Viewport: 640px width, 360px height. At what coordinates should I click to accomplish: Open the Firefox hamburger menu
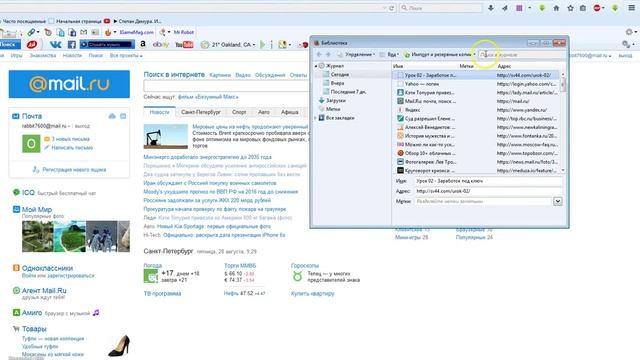coord(631,8)
